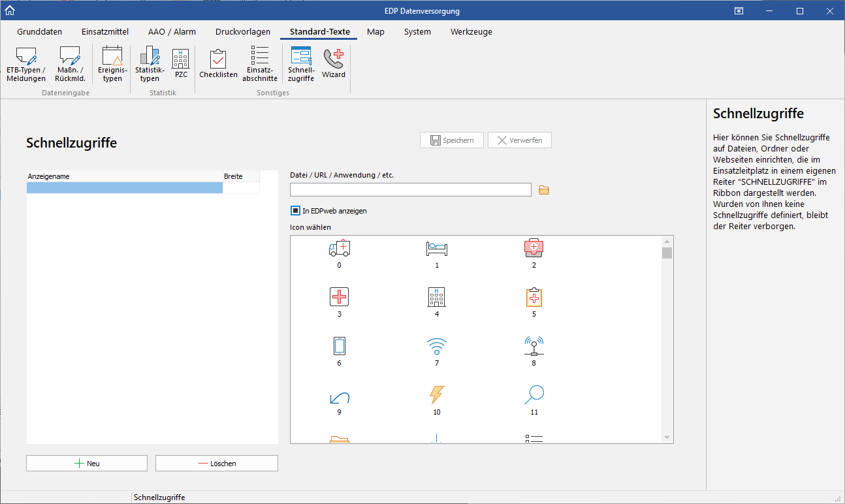Click the Neu button
Viewport: 845px width, 504px height.
[x=87, y=463]
